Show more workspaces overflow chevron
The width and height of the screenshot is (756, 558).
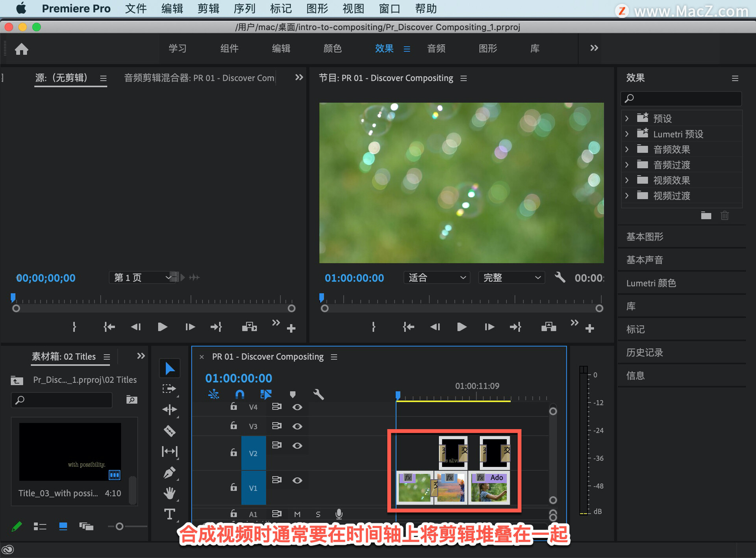(594, 48)
